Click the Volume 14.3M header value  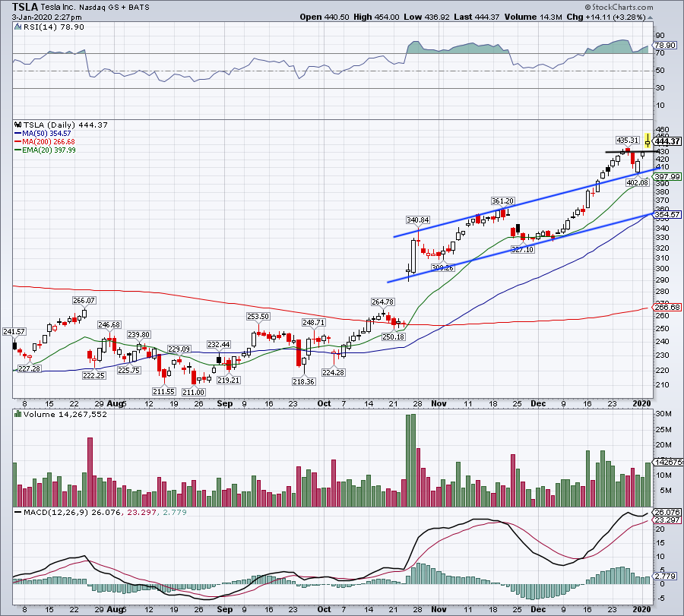coord(533,17)
